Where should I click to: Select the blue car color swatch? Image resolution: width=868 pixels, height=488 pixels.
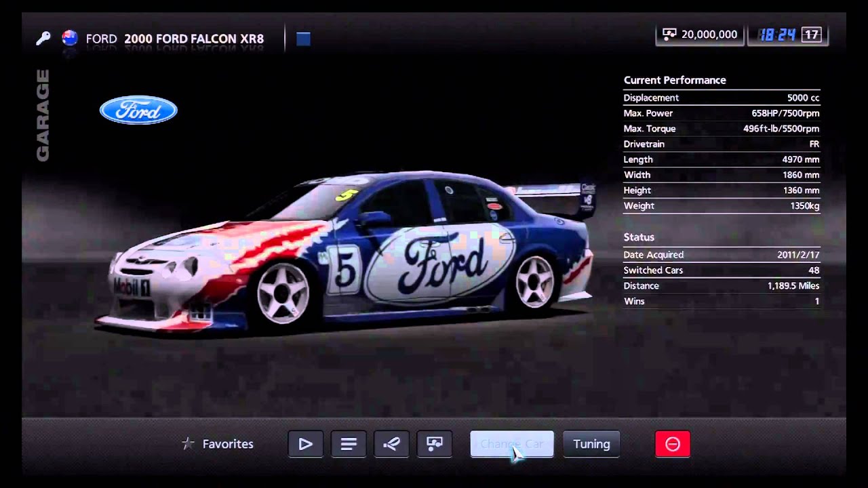point(303,39)
